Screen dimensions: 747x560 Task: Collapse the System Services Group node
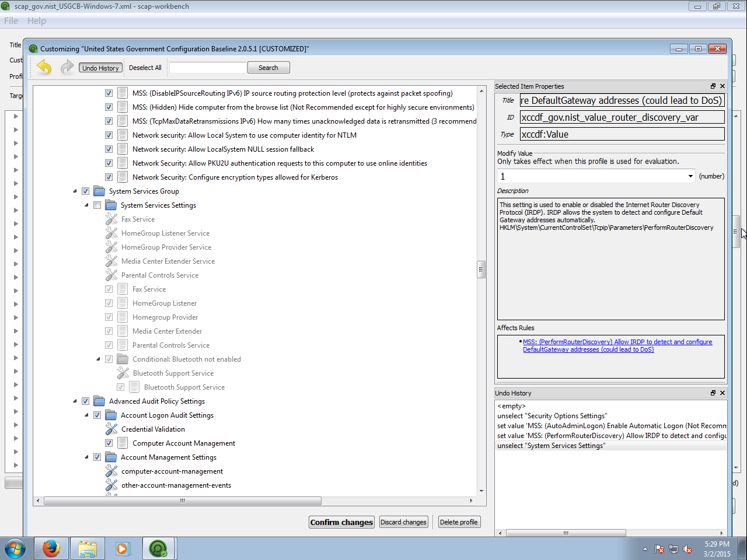pyautogui.click(x=75, y=191)
